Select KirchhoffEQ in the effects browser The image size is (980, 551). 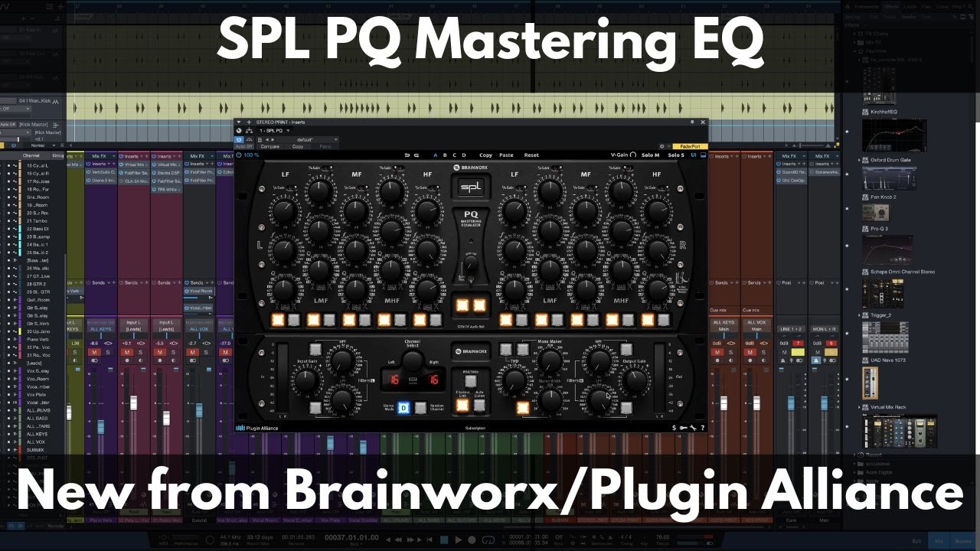click(884, 112)
